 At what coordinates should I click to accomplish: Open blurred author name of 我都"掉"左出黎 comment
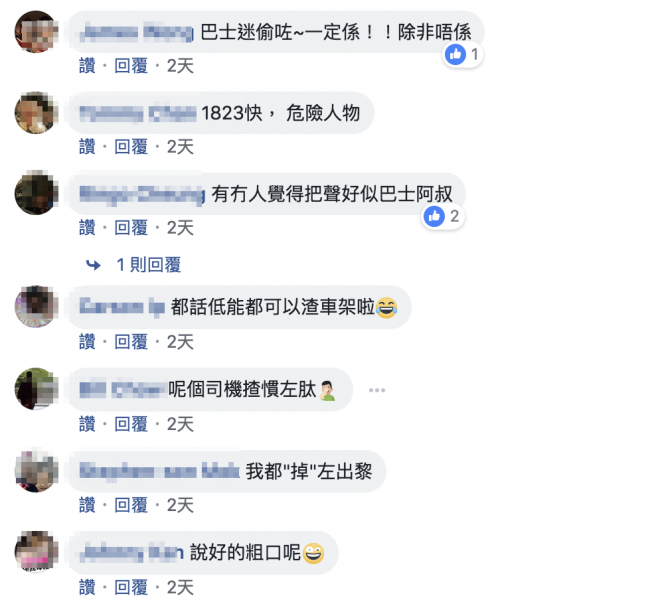pos(160,471)
